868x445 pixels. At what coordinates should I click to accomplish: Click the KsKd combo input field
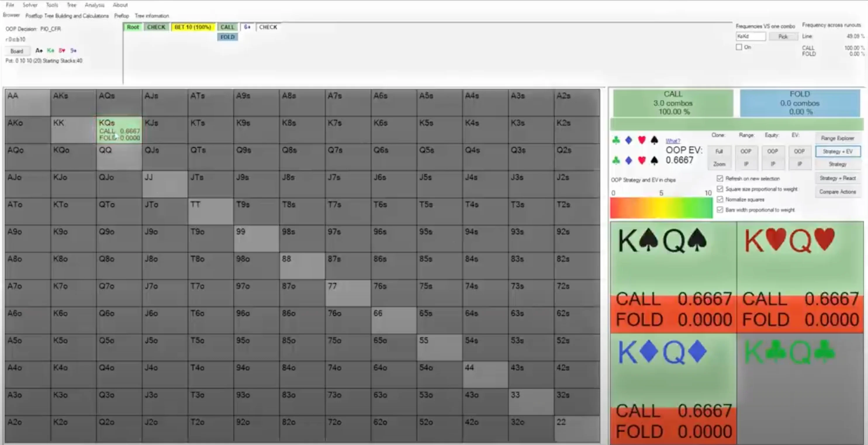pyautogui.click(x=751, y=37)
